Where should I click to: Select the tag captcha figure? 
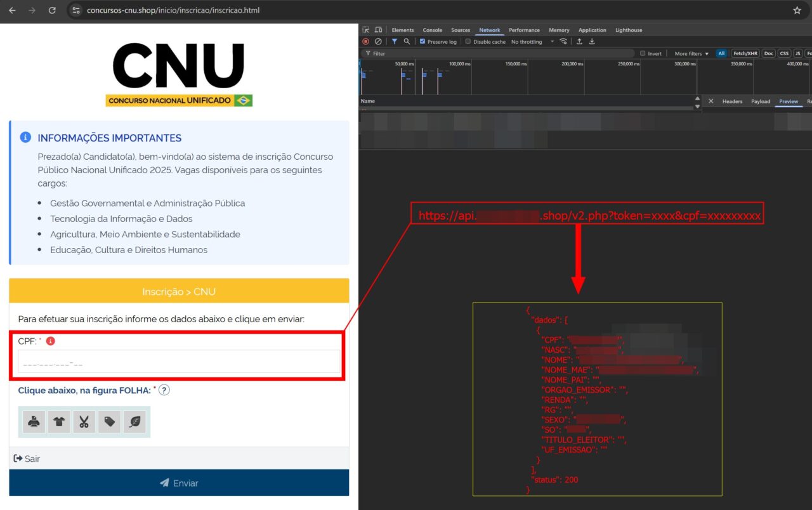coord(109,422)
